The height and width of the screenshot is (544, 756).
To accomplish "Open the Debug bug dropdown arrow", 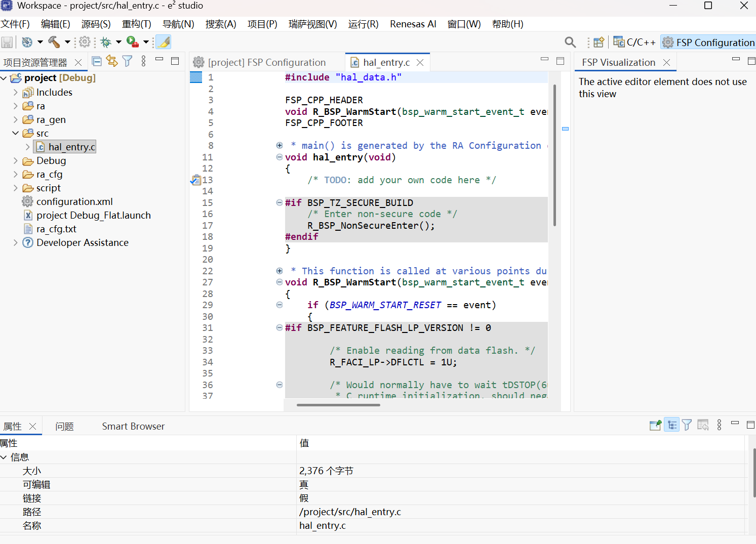I will click(118, 42).
